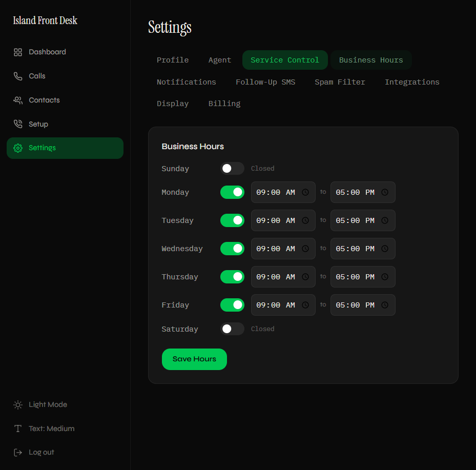Click the Log out arrow icon
The height and width of the screenshot is (470, 476).
tap(18, 452)
